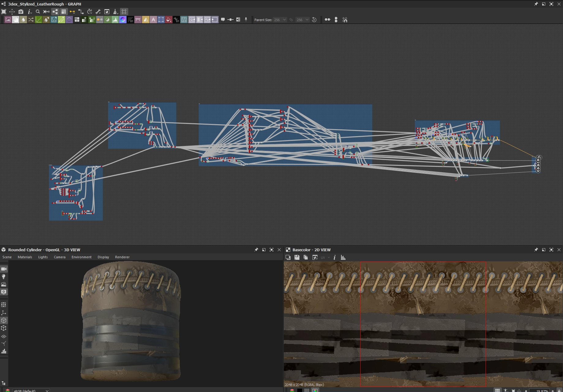Image resolution: width=563 pixels, height=392 pixels.
Task: Click the HSL color wheel node icon
Action: (123, 20)
